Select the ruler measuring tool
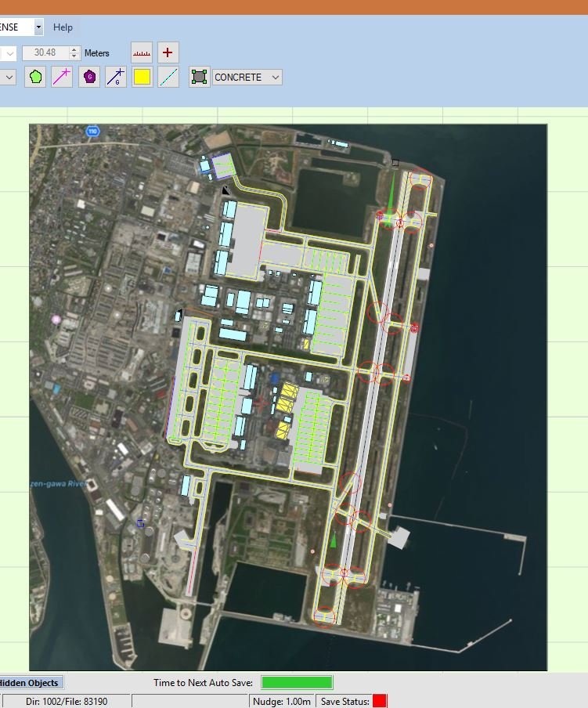Viewport: 588px width, 708px height. point(142,52)
